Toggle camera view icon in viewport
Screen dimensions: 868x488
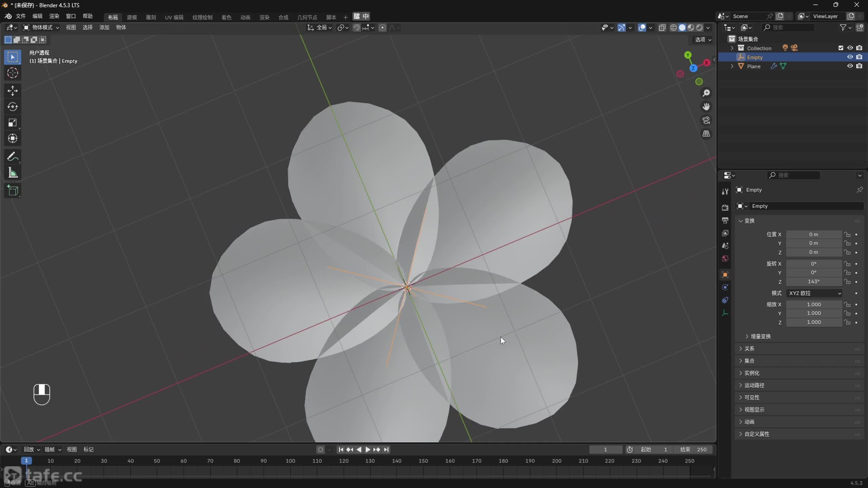(x=706, y=120)
